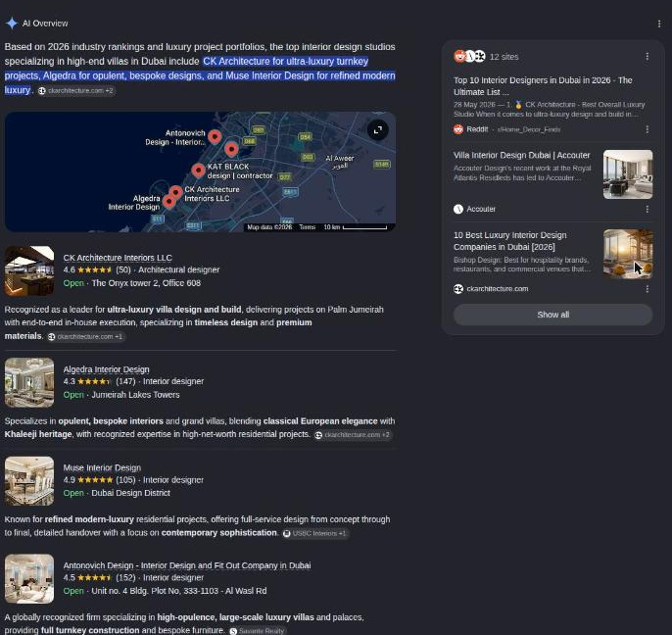Open Muse Interior Design listing
Image resolution: width=672 pixels, height=635 pixels.
point(102,467)
